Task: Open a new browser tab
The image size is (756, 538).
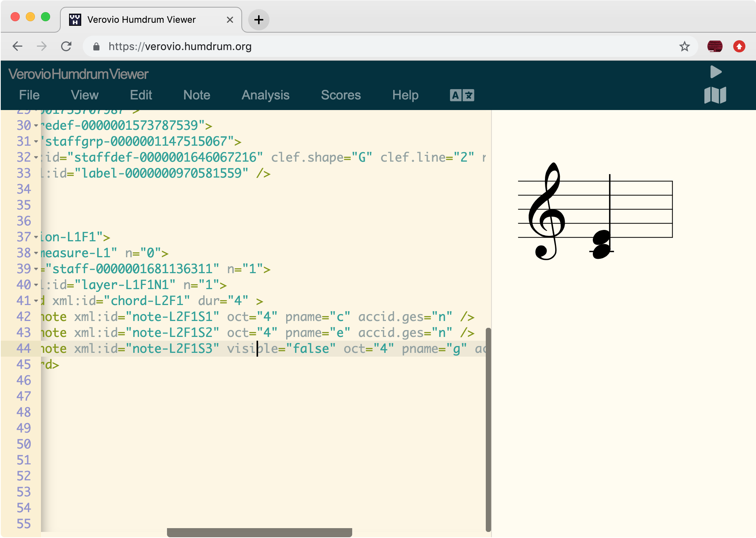Action: pos(258,20)
